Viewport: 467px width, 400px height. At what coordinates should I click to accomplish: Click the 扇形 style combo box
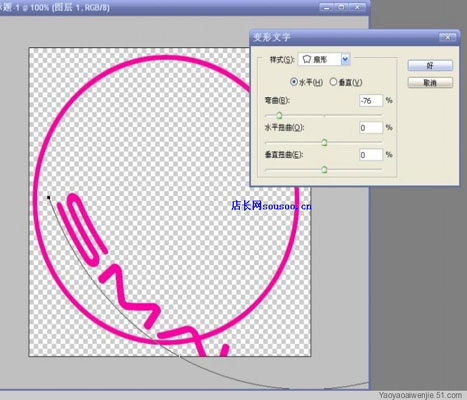[x=323, y=60]
